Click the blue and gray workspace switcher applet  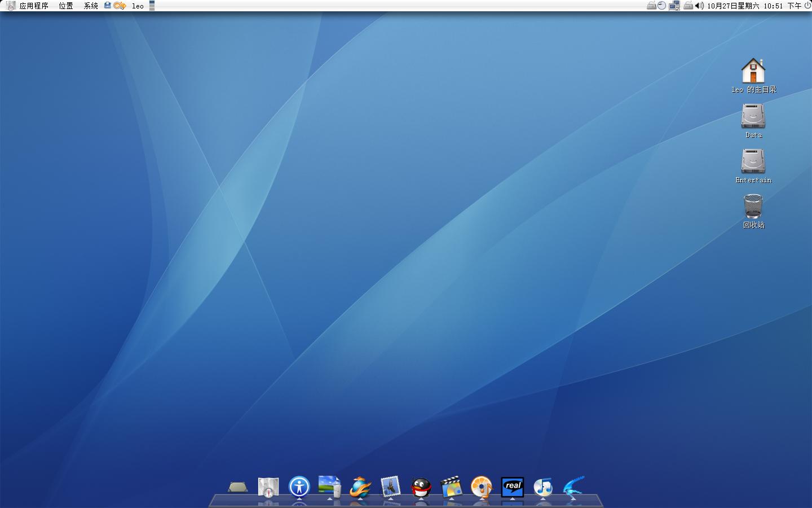coord(152,6)
